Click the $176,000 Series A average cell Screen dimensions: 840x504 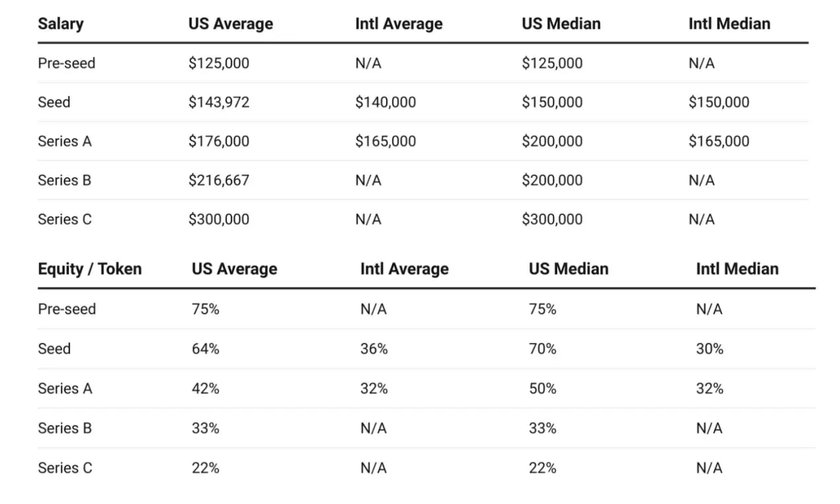[x=218, y=142]
